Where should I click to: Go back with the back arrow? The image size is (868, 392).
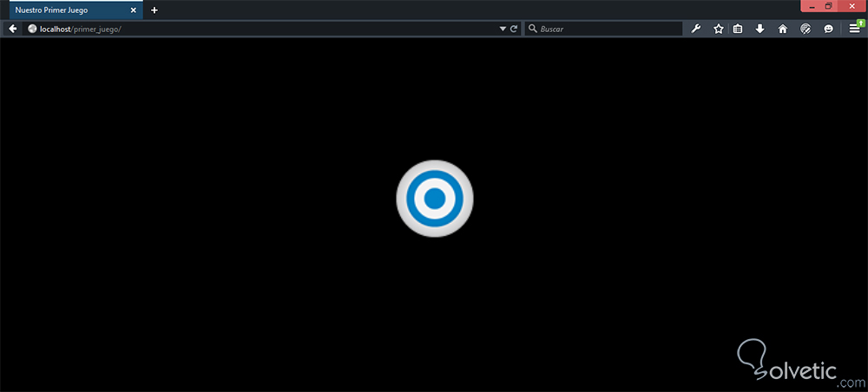[x=13, y=29]
